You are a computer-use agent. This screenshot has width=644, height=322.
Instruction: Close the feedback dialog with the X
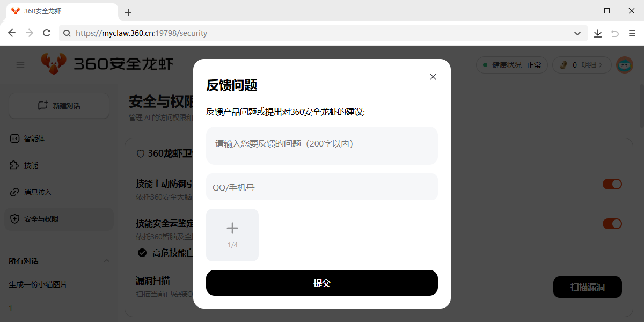pyautogui.click(x=433, y=77)
